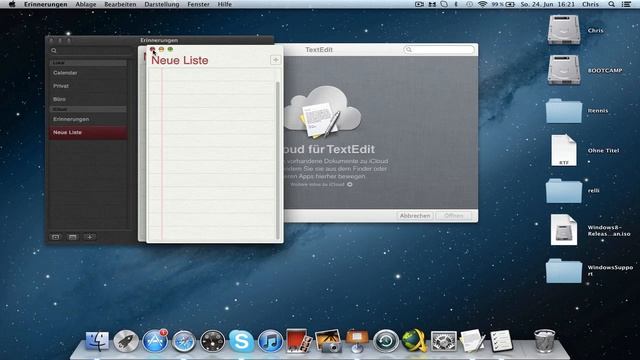Open Finder from the Dock
Image resolution: width=640 pixels, height=360 pixels.
[97, 341]
